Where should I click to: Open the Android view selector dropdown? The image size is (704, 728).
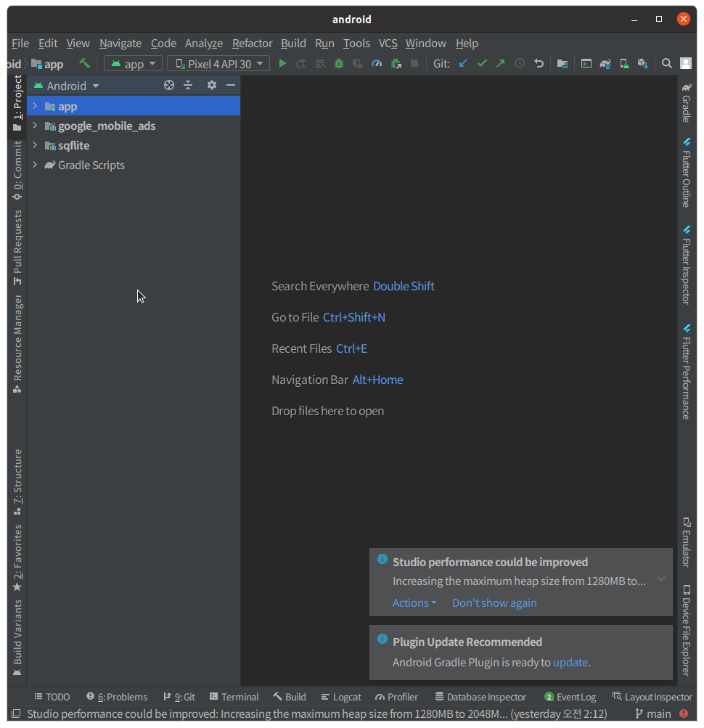click(66, 86)
